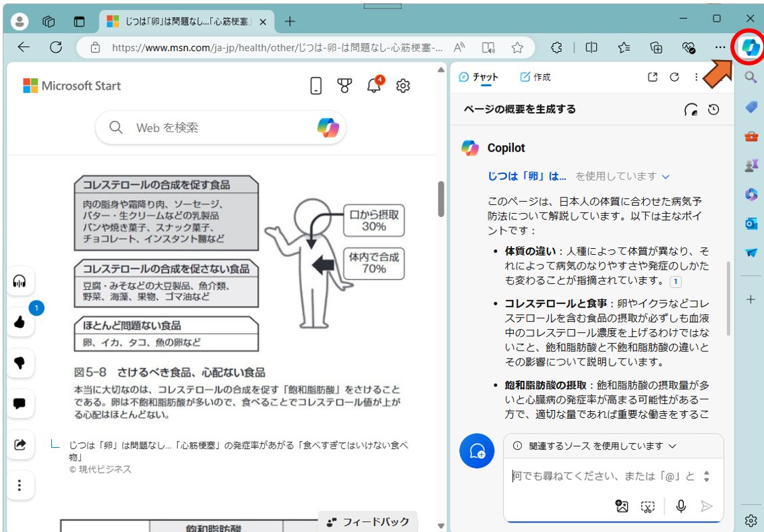Click フィードバック button
The height and width of the screenshot is (532, 764).
(x=368, y=522)
